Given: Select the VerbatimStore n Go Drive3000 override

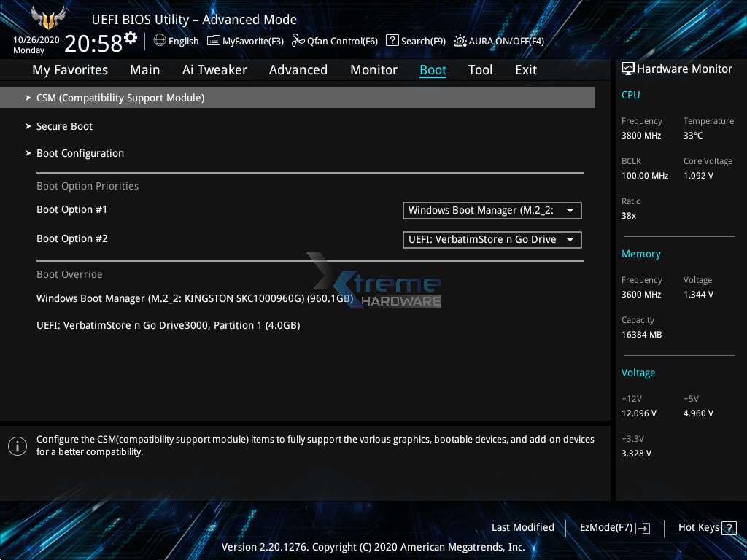Looking at the screenshot, I should (x=168, y=325).
